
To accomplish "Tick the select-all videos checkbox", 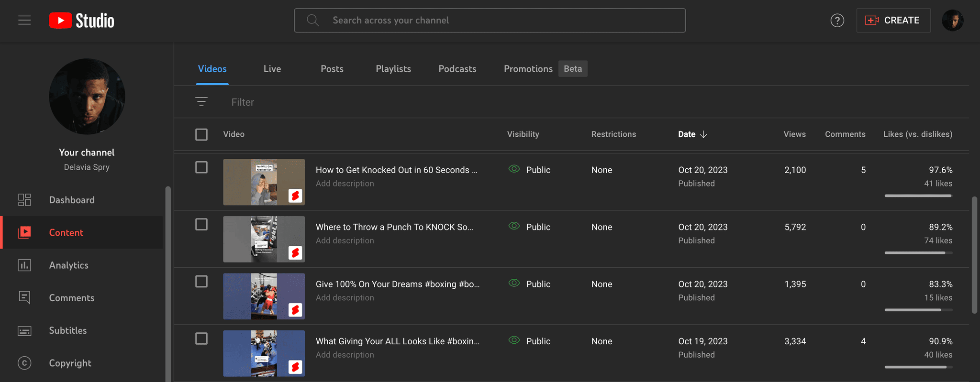I will pos(201,134).
